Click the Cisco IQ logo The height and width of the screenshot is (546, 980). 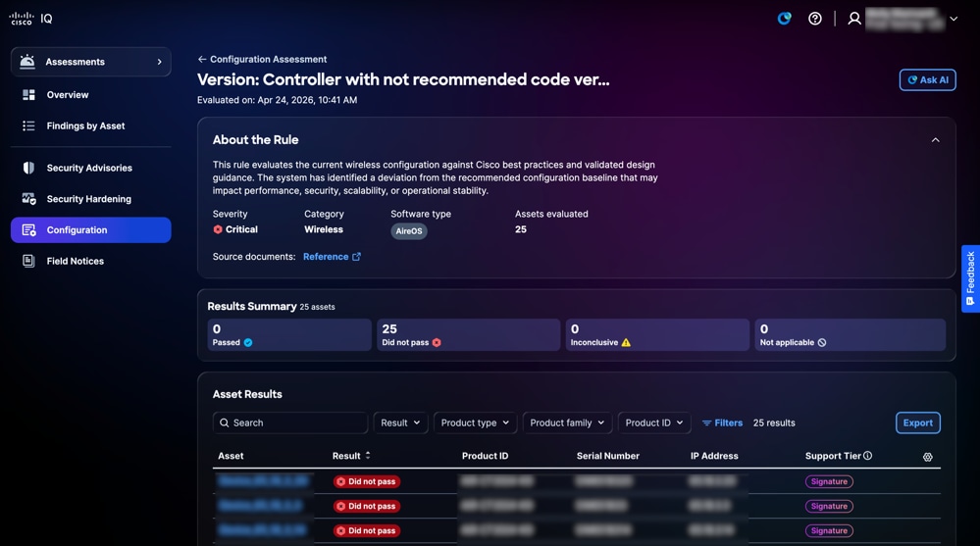(x=30, y=18)
